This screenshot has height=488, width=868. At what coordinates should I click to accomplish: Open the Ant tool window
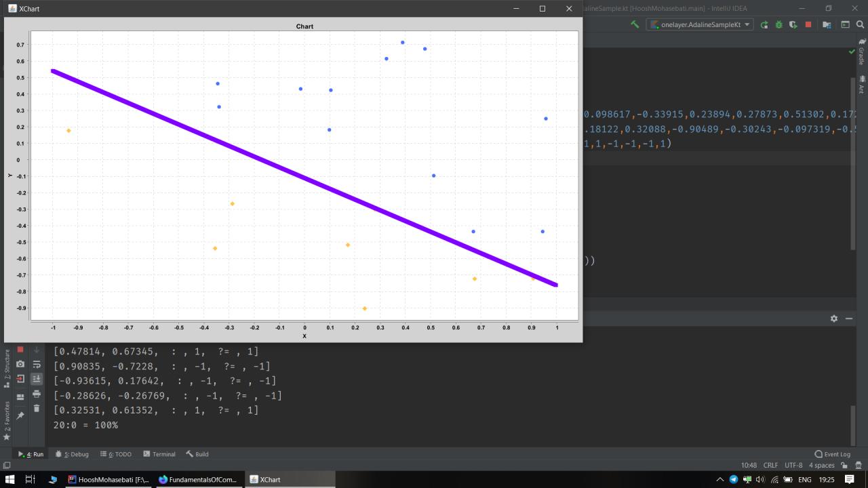[861, 84]
